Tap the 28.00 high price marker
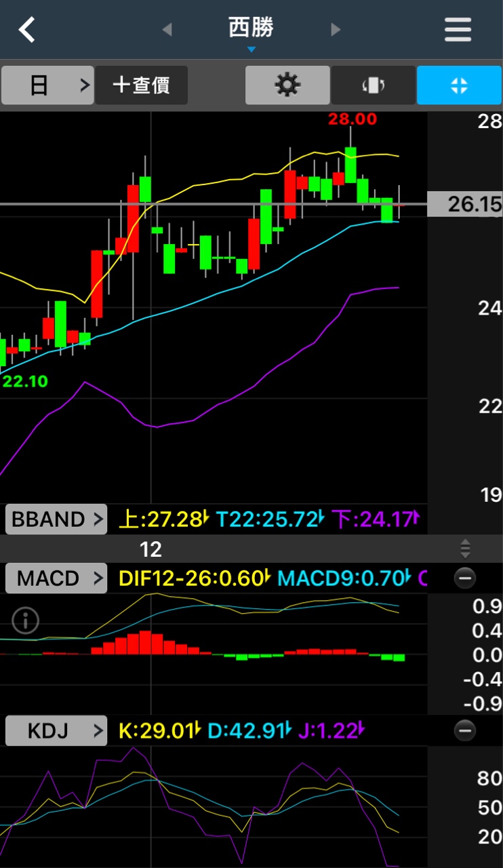This screenshot has width=503, height=868. click(x=352, y=119)
